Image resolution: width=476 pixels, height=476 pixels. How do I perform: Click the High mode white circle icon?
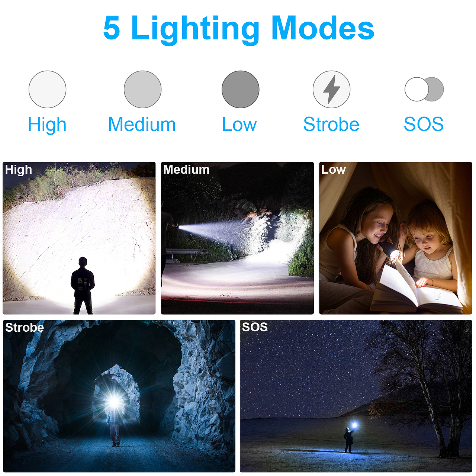click(47, 89)
